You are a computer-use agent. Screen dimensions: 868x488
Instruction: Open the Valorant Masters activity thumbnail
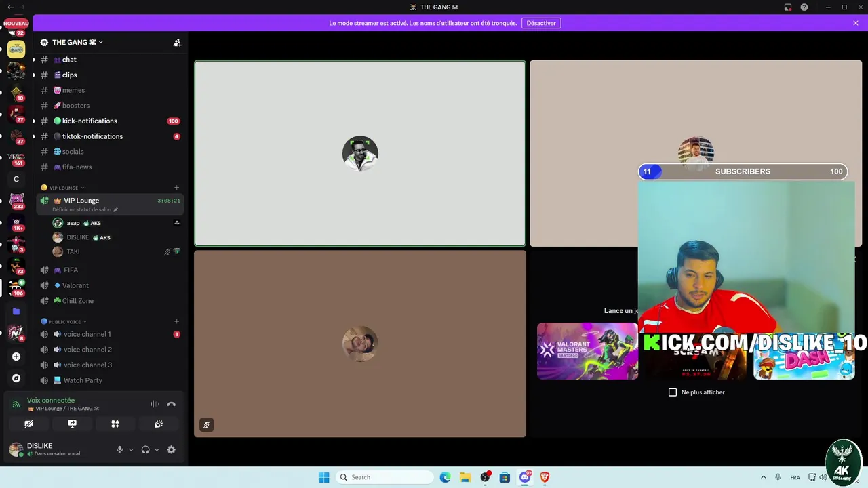[587, 351]
